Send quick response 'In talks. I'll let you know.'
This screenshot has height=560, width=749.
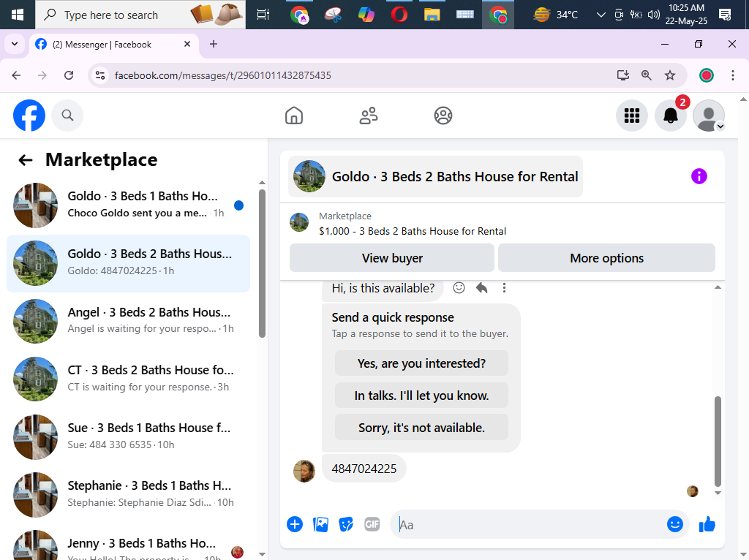point(421,396)
